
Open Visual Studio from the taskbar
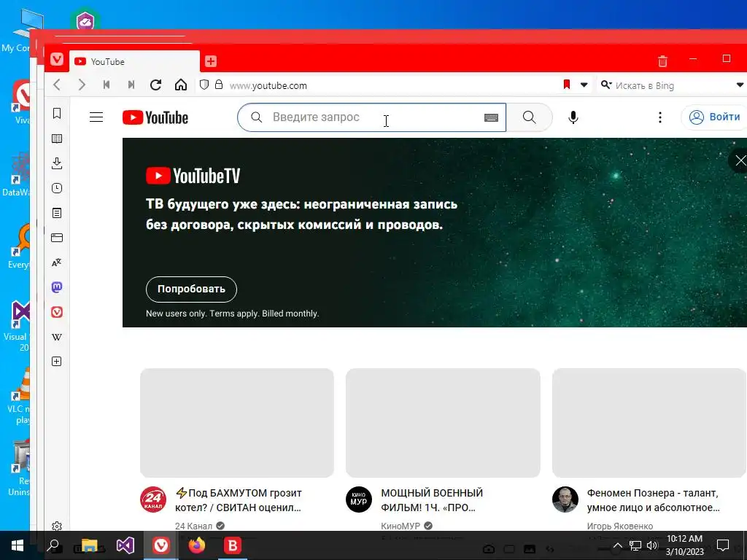pyautogui.click(x=125, y=545)
